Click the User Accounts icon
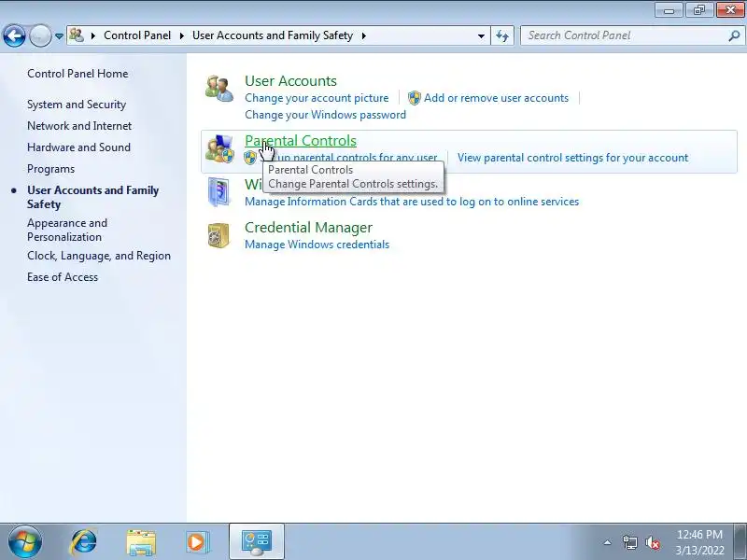The width and height of the screenshot is (747, 560). click(x=219, y=89)
